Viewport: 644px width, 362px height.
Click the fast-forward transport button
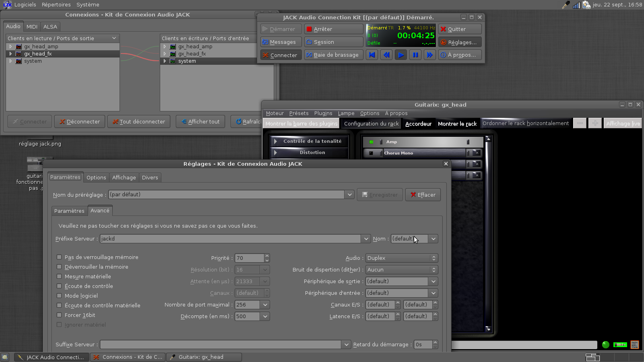click(429, 55)
